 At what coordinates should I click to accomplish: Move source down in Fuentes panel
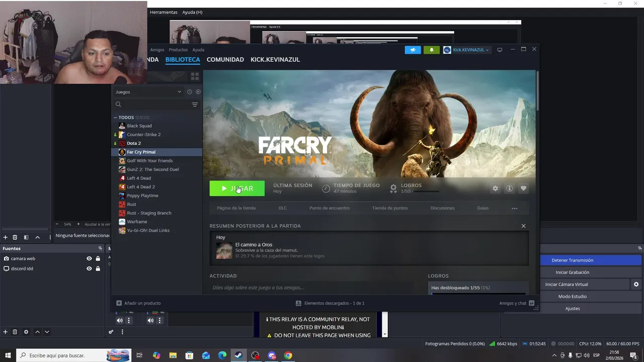coord(47,332)
